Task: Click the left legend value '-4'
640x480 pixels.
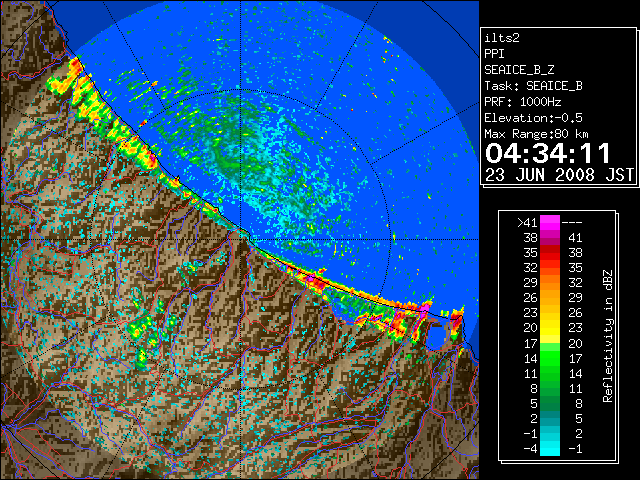Action: [x=530, y=449]
